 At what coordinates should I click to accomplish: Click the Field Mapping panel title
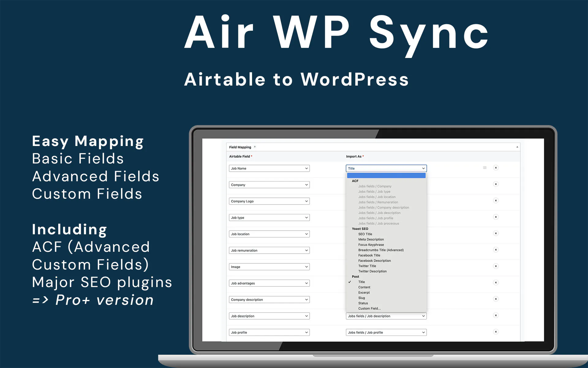pyautogui.click(x=240, y=147)
